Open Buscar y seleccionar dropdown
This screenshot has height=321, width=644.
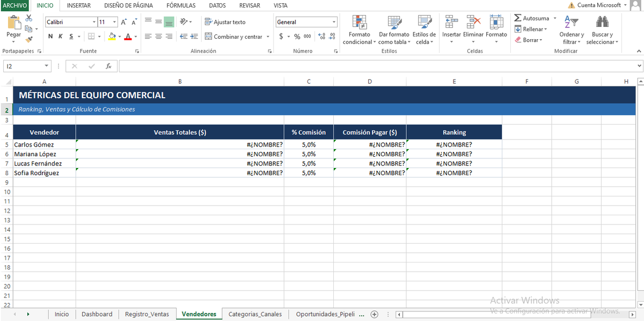[x=602, y=30]
